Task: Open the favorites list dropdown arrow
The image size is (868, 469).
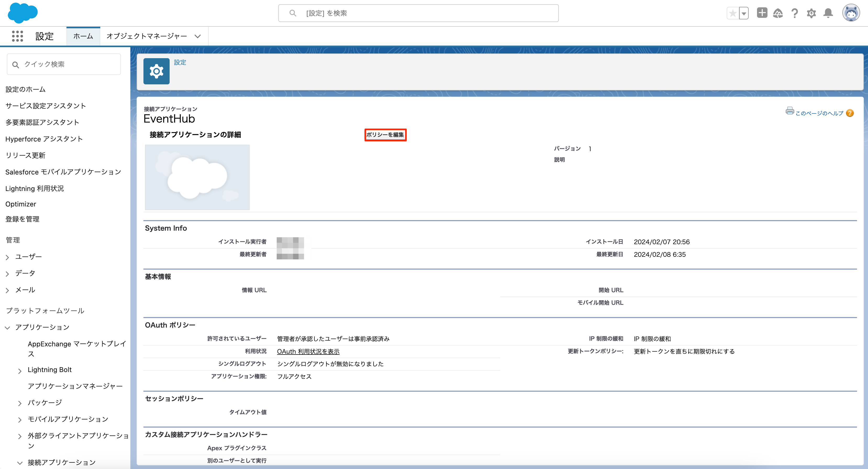Action: click(x=744, y=13)
